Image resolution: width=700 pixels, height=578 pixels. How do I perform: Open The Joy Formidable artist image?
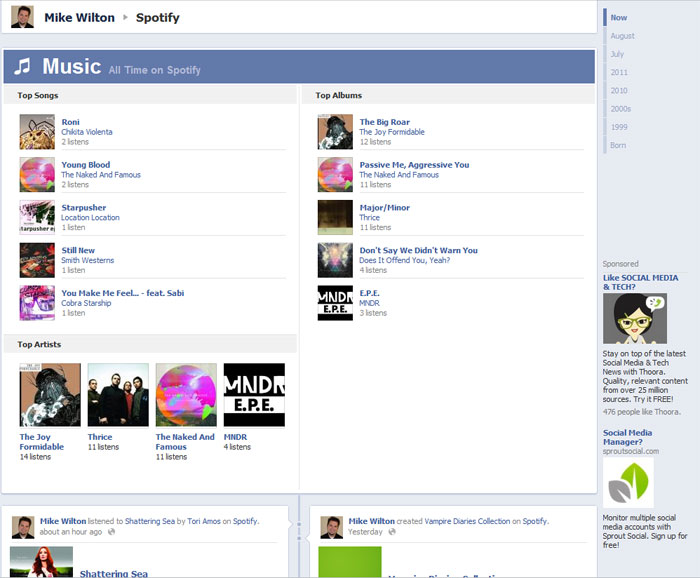point(50,395)
